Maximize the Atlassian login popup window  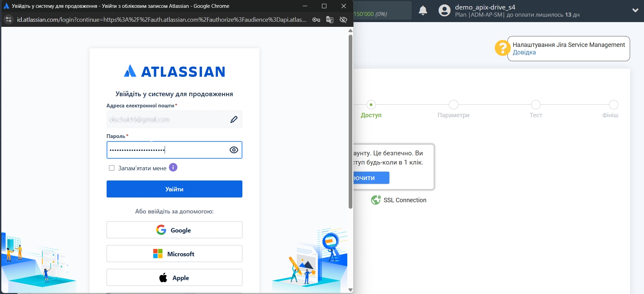coord(324,6)
